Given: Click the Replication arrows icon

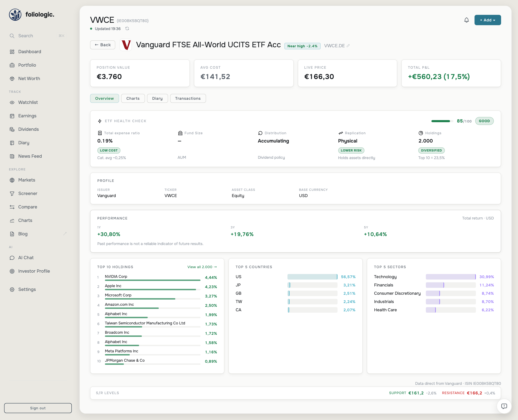Looking at the screenshot, I should 341,133.
